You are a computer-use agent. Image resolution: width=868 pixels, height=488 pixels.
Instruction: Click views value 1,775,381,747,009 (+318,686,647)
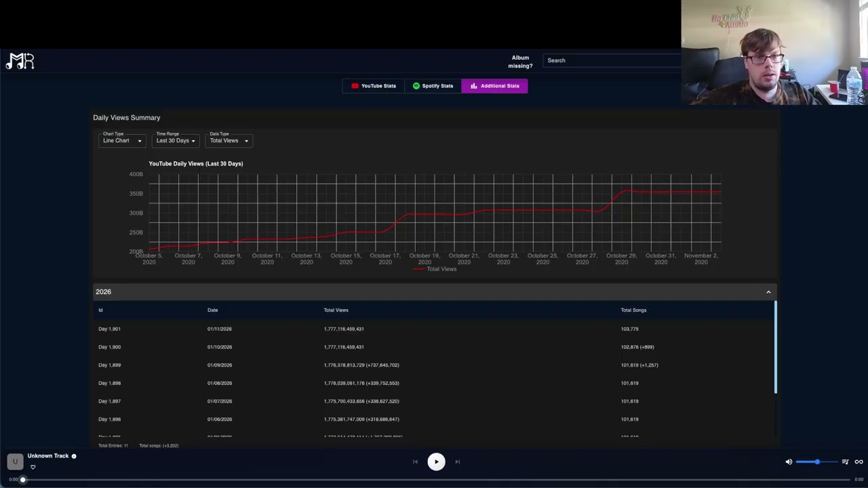coord(361,420)
